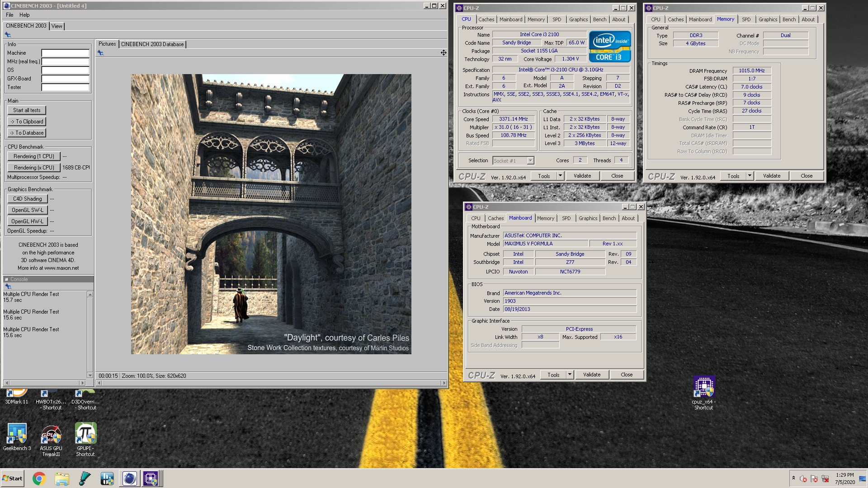Switch to the Cinebench taskbar button

coord(129,479)
